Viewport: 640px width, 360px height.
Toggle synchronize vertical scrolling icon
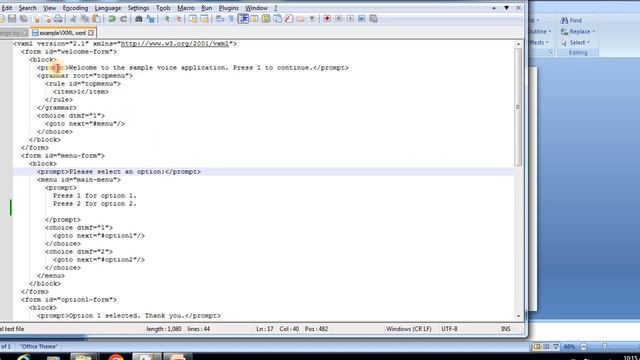point(193,19)
